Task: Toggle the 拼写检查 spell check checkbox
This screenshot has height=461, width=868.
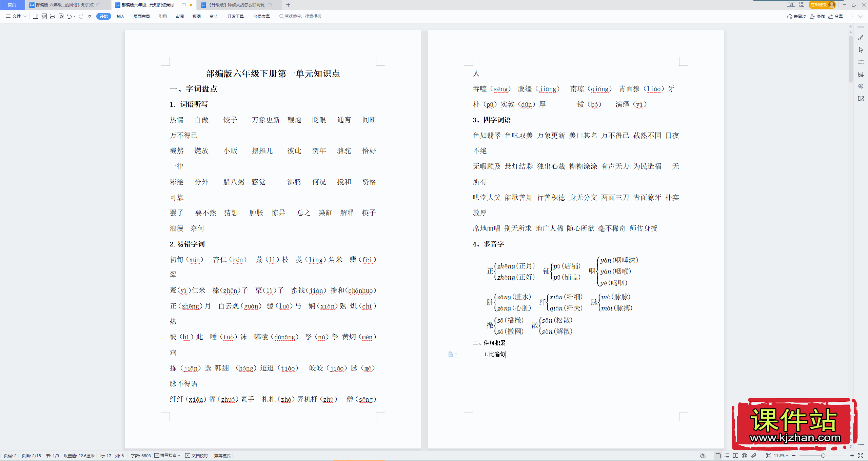Action: click(x=157, y=456)
